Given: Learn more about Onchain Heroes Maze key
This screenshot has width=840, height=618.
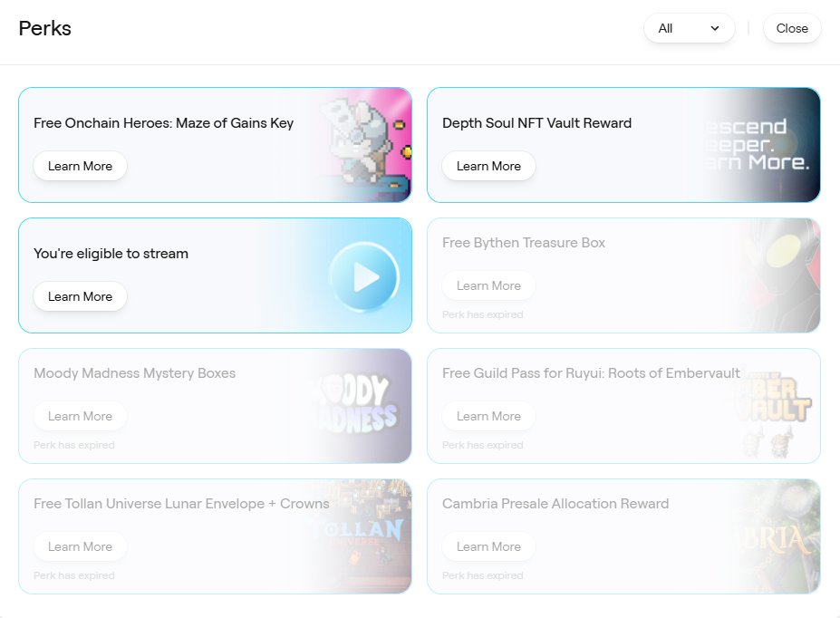Looking at the screenshot, I should click(81, 166).
